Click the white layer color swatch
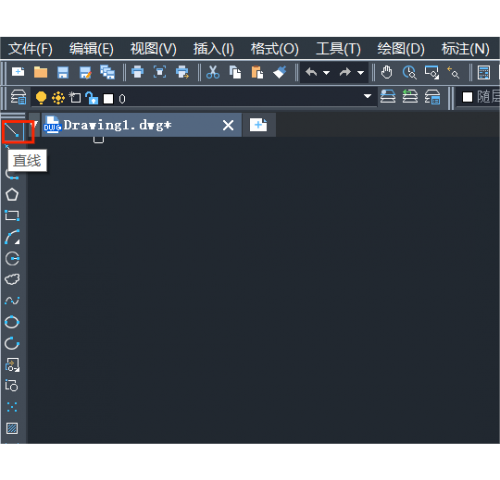 coord(108,99)
